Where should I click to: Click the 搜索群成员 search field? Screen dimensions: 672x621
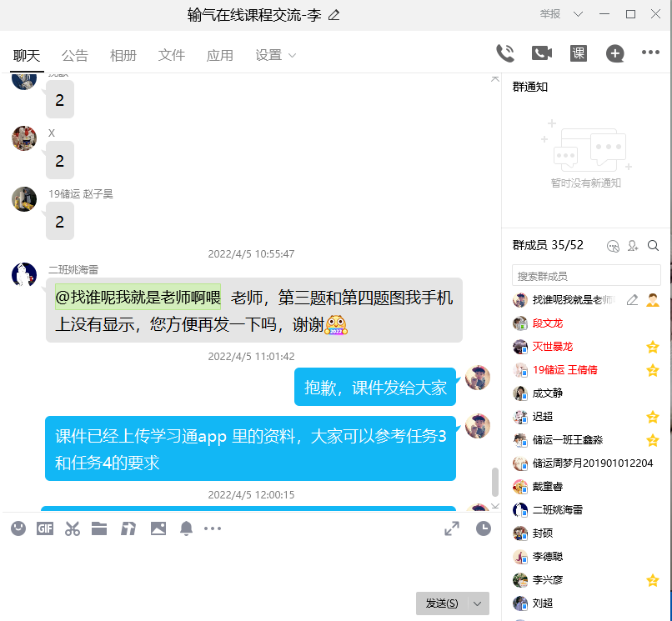(586, 276)
